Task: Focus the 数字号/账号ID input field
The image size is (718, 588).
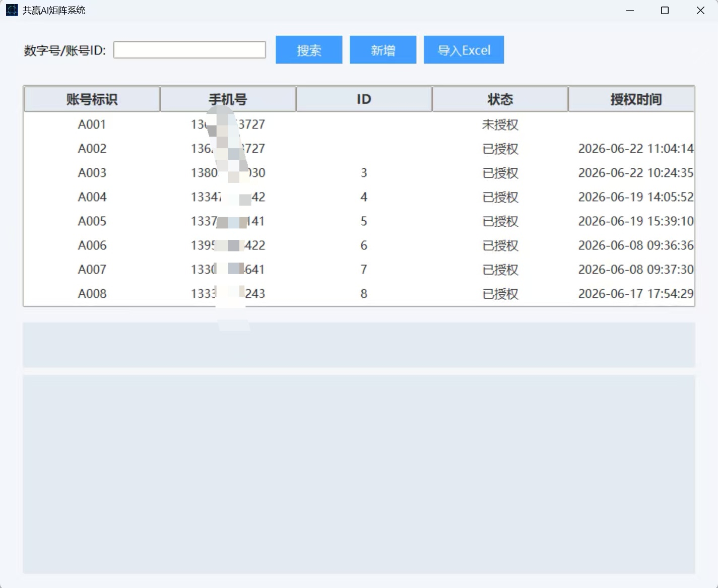Action: pyautogui.click(x=189, y=50)
